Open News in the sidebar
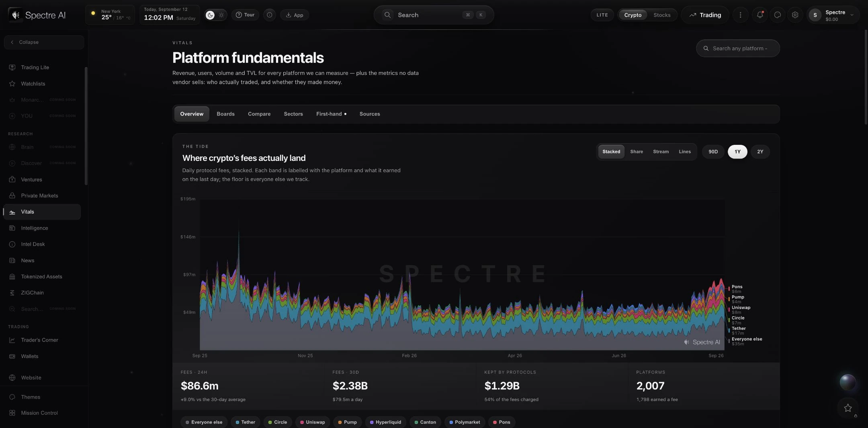This screenshot has width=868, height=428. 42,261
